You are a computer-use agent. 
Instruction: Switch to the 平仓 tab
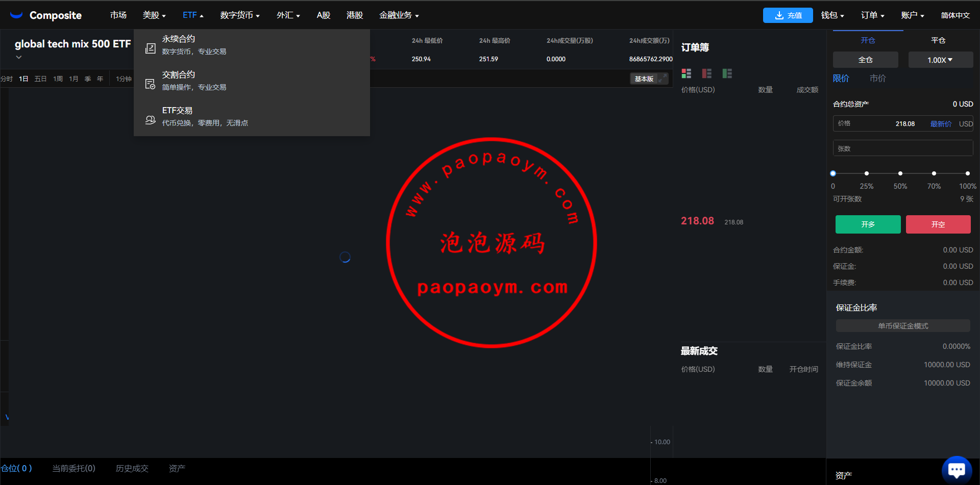(x=938, y=40)
